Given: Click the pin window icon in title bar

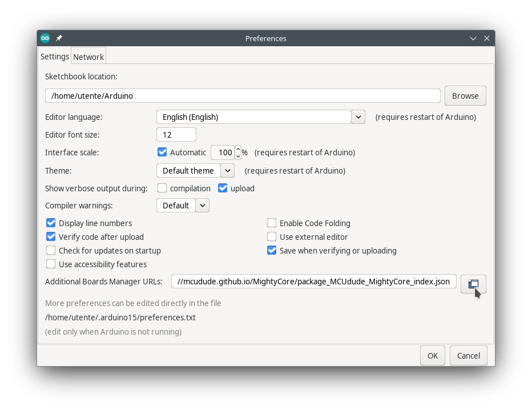Looking at the screenshot, I should pyautogui.click(x=59, y=38).
